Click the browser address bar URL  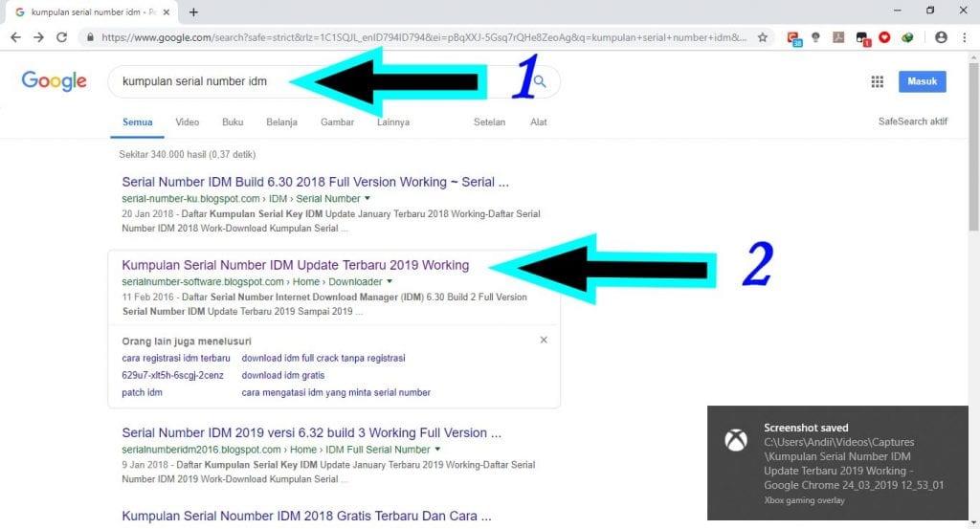424,37
